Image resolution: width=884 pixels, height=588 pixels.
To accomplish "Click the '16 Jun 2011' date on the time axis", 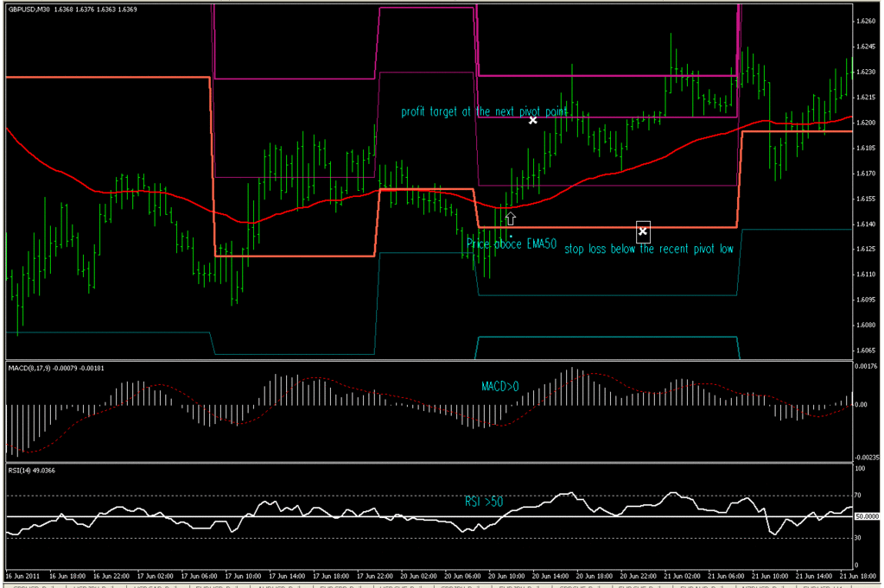I will coord(23,576).
